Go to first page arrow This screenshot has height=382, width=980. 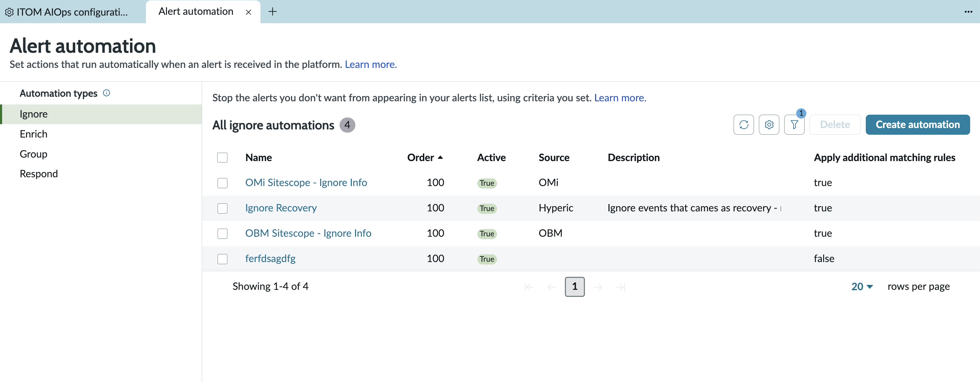(529, 287)
